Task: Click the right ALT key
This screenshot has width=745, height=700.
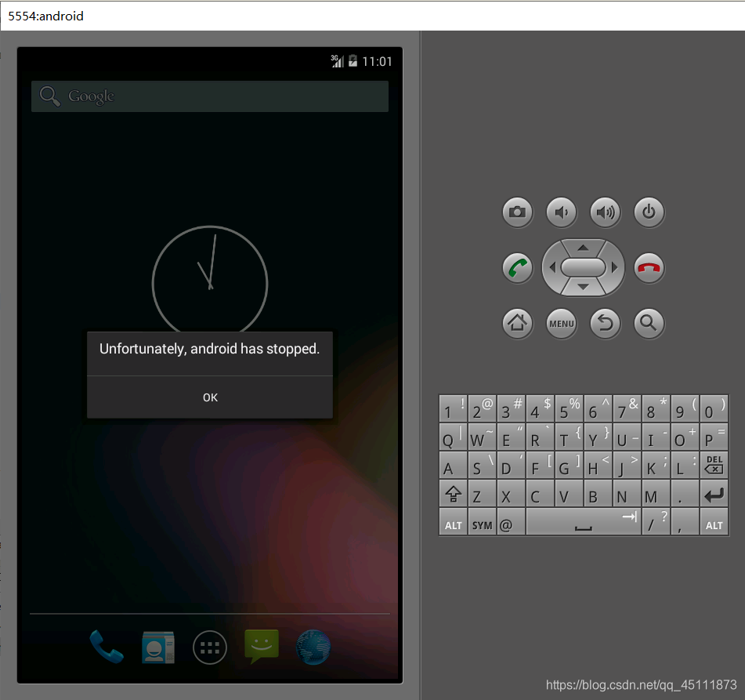Action: click(x=714, y=522)
